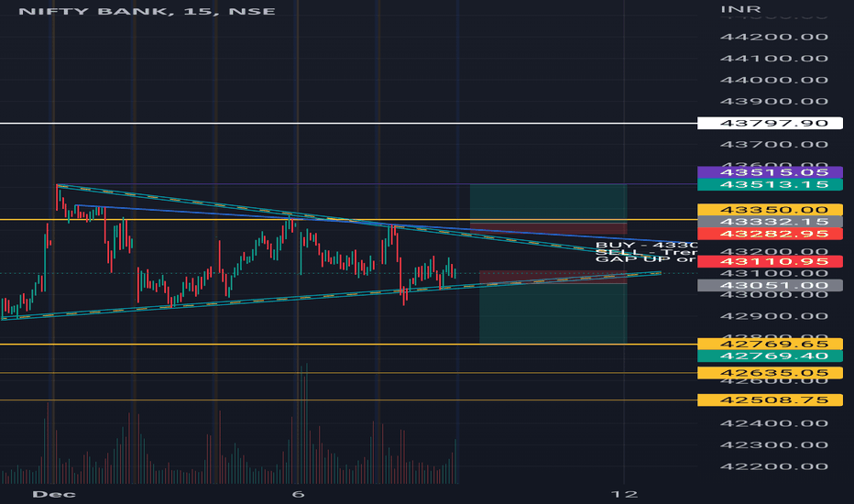The width and height of the screenshot is (854, 504).
Task: Select the SELL annotation text line
Action: click(x=646, y=252)
